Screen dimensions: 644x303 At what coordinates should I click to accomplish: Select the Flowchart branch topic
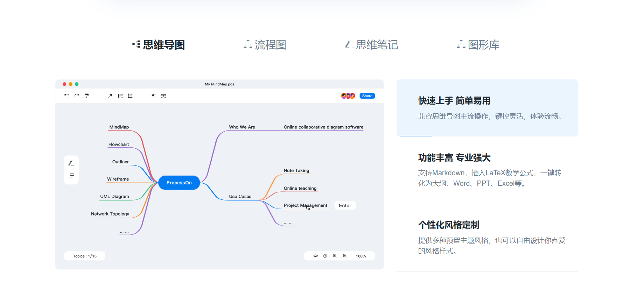(119, 144)
